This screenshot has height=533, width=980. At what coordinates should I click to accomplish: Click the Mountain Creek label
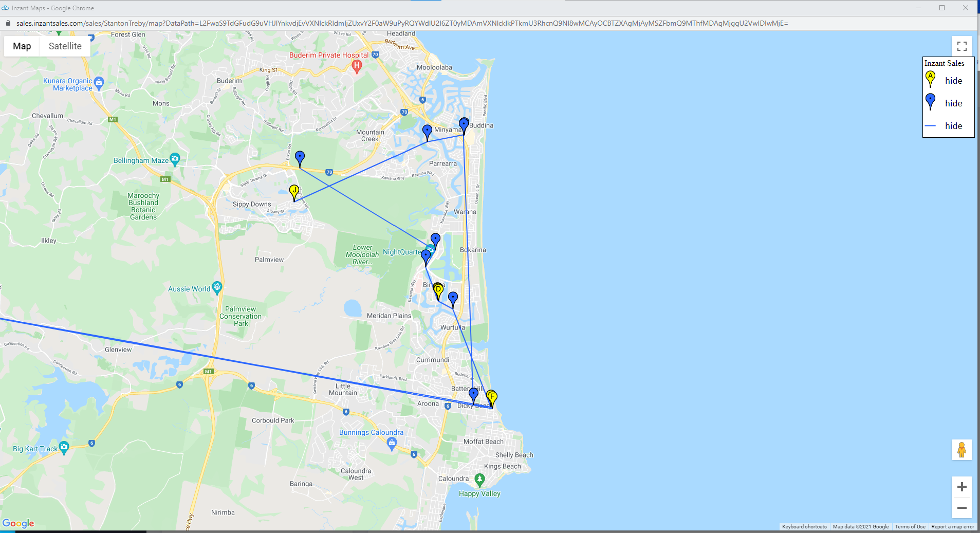(370, 136)
